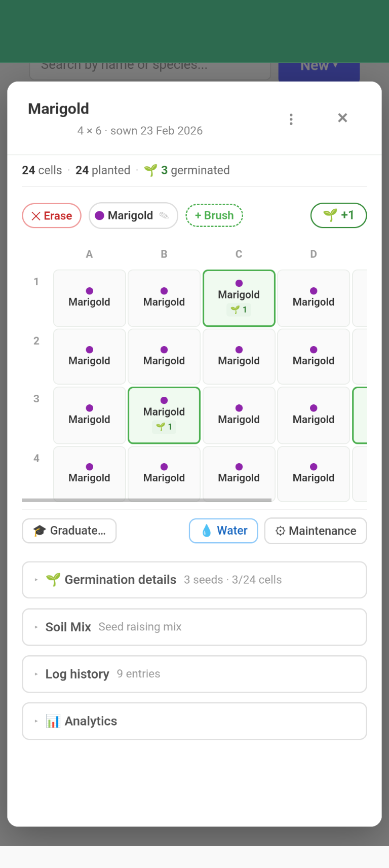Select the Erase brush
Screen dimensions: 389x868
pos(52,216)
